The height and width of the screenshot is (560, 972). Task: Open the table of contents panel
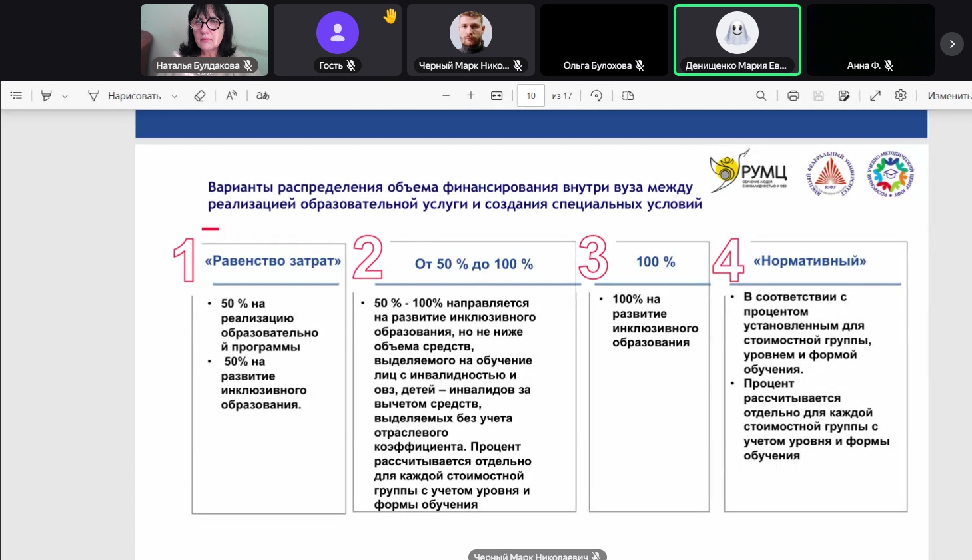pos(17,96)
